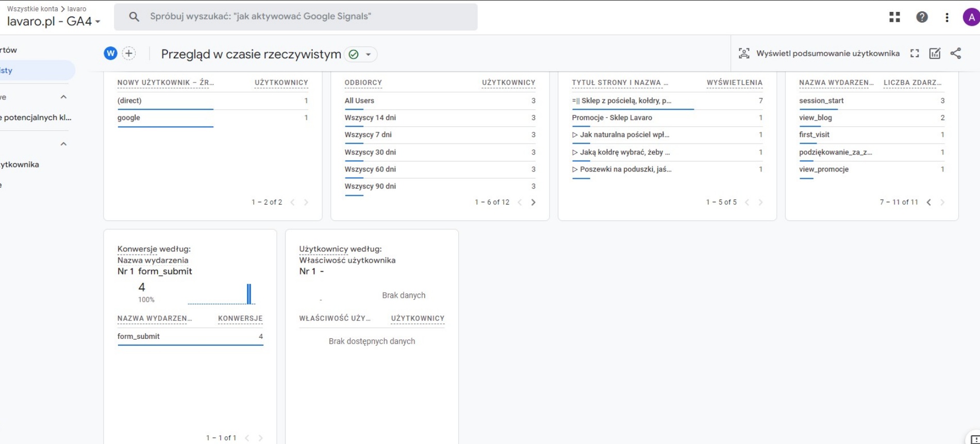Click the Google Analytics search field

coord(295,16)
